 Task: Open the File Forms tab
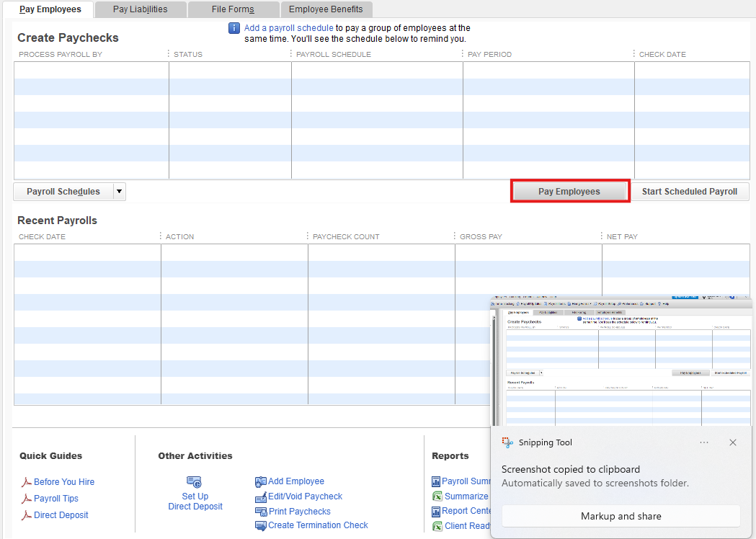click(x=233, y=9)
